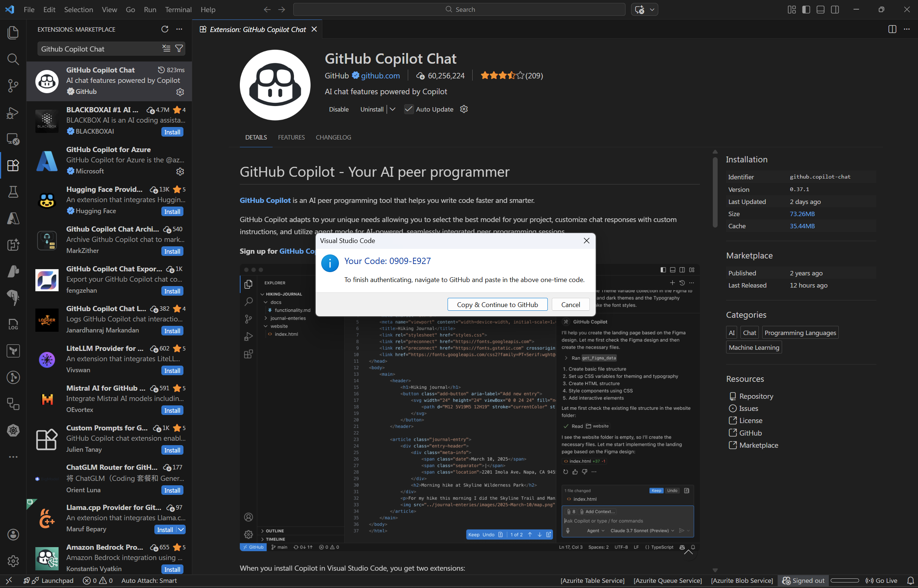
Task: Open the Selection menu
Action: [x=78, y=10]
